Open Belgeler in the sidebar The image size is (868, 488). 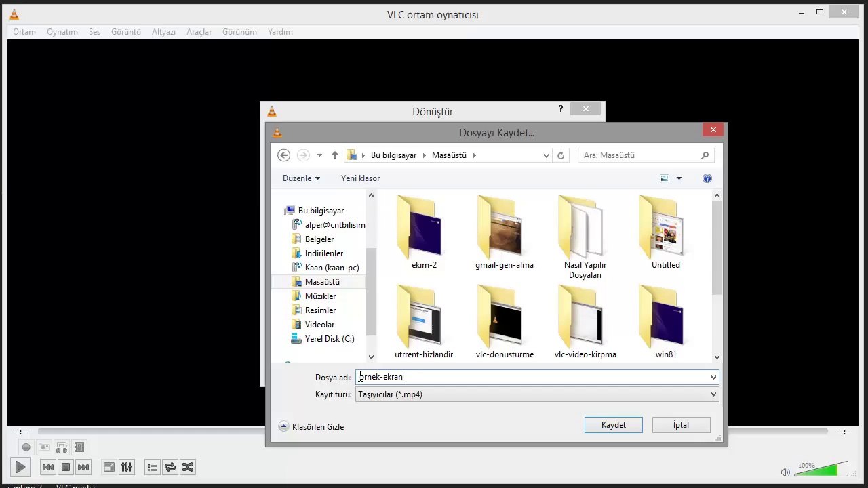tap(319, 239)
